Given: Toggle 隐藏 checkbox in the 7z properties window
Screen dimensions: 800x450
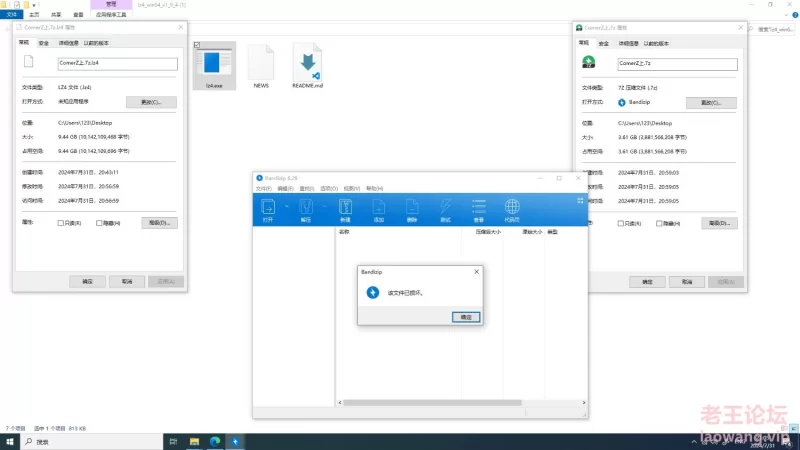Looking at the screenshot, I should coord(659,223).
